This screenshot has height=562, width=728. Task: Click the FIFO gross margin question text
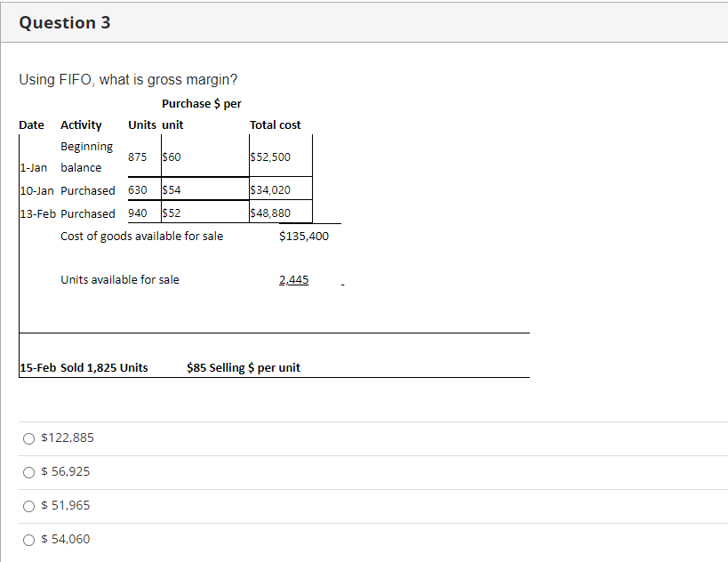click(x=107, y=79)
